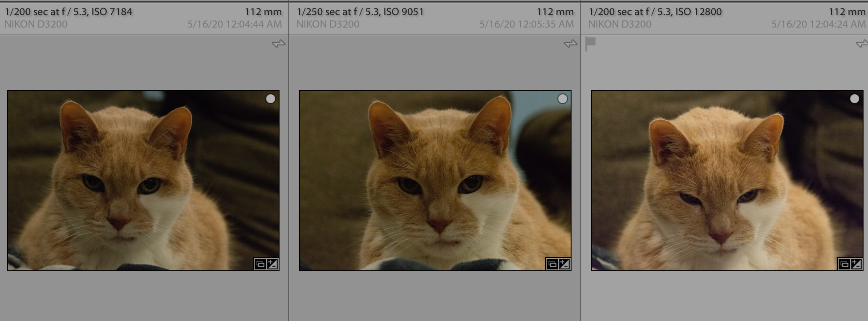The height and width of the screenshot is (321, 868).
Task: Click the NIKON D3200 label on the ISO 12800 cell
Action: [620, 24]
